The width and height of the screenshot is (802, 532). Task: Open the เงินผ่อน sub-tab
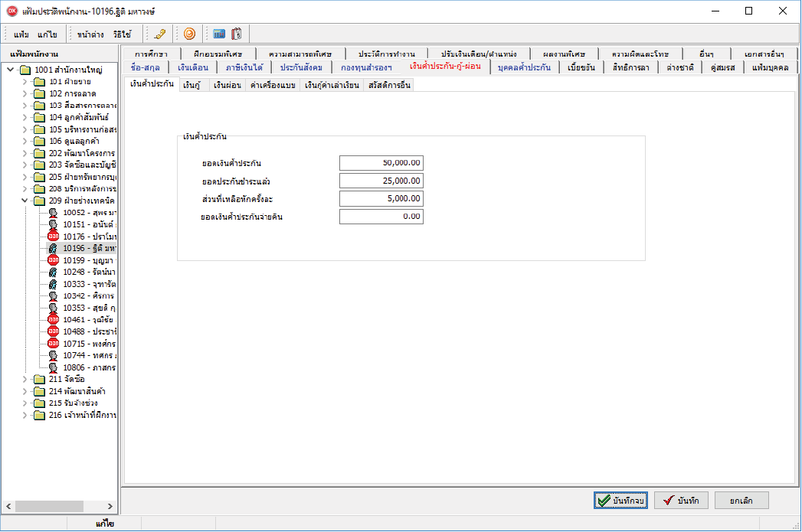228,85
